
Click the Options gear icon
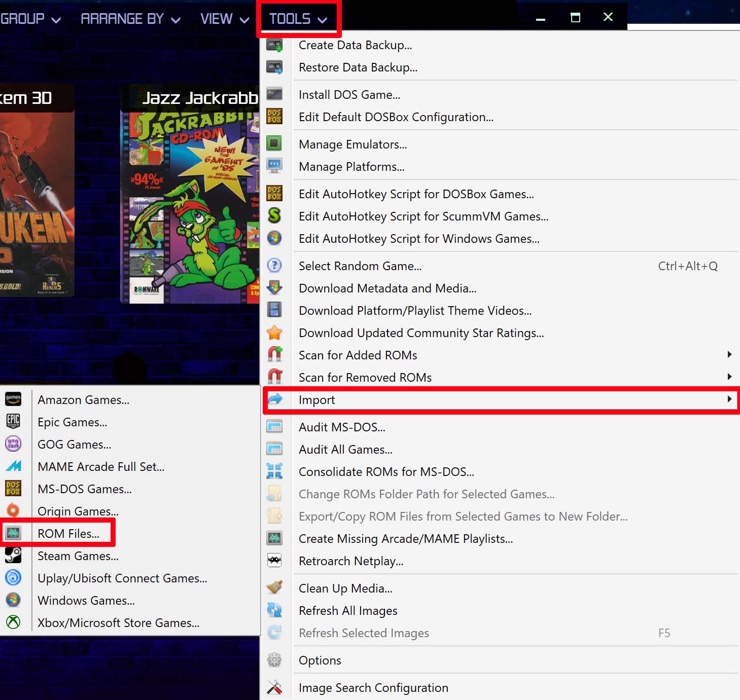pyautogui.click(x=274, y=659)
